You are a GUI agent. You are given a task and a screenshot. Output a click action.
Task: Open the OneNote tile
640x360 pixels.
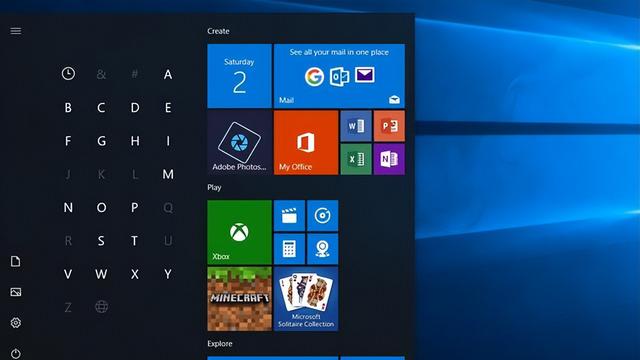coord(389,159)
